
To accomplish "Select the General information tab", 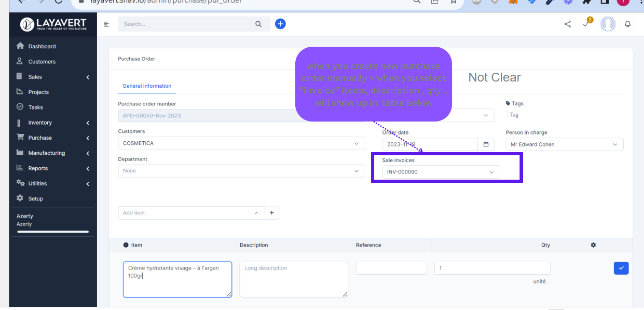I will point(147,86).
